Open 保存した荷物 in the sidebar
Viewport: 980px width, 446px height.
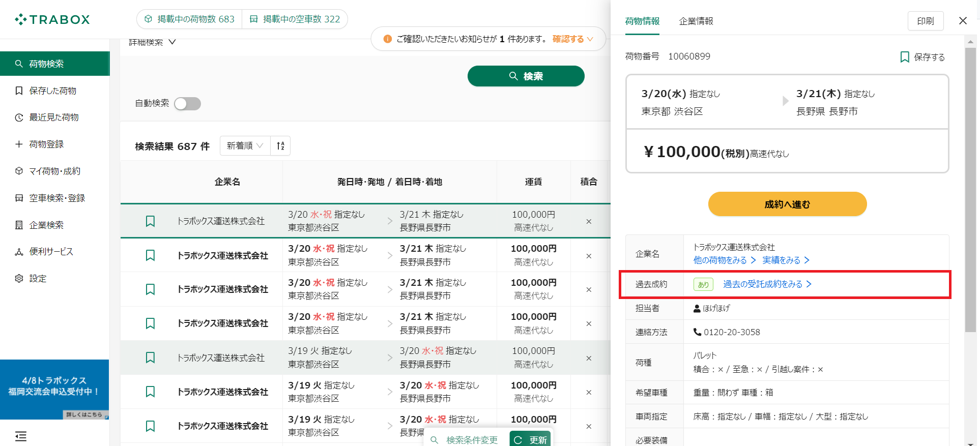coord(55,91)
